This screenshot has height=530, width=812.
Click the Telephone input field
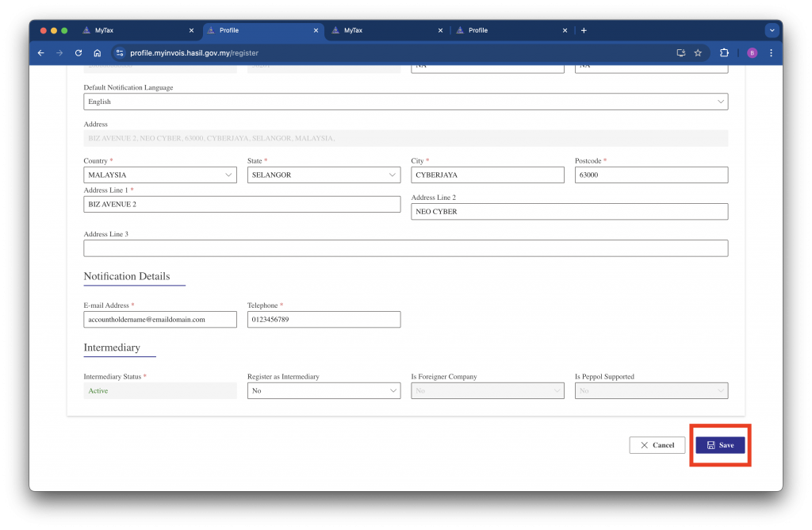[324, 319]
